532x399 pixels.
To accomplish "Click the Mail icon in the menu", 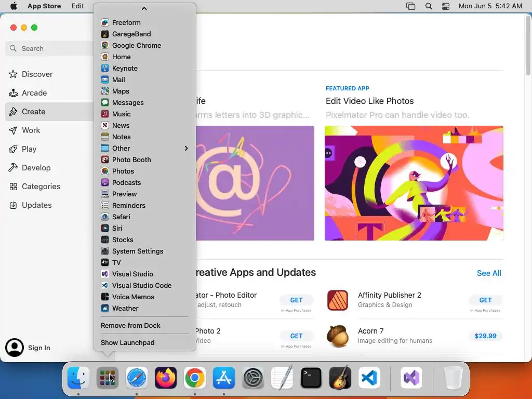I will [x=105, y=79].
